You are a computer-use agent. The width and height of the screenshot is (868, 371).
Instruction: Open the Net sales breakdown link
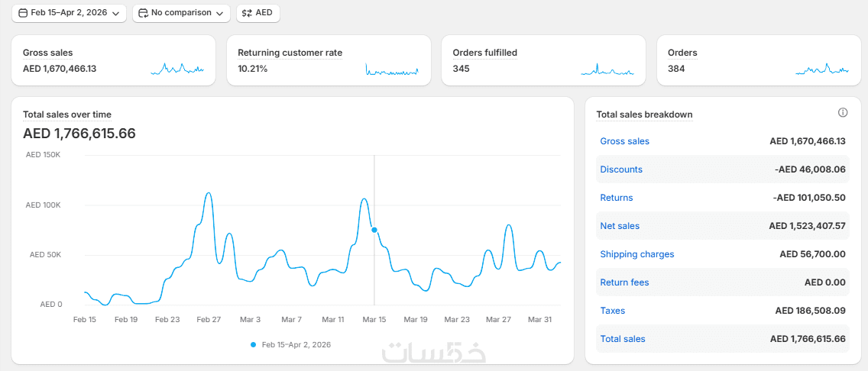tap(620, 226)
